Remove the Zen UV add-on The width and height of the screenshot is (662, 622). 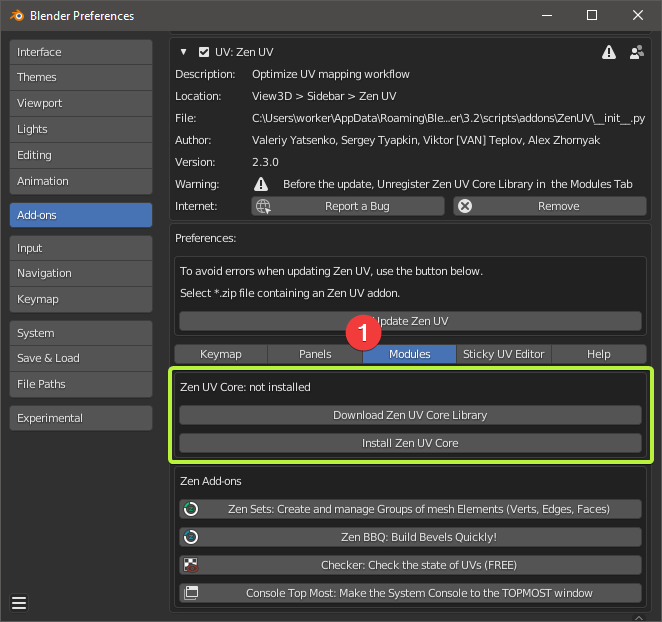tap(549, 206)
